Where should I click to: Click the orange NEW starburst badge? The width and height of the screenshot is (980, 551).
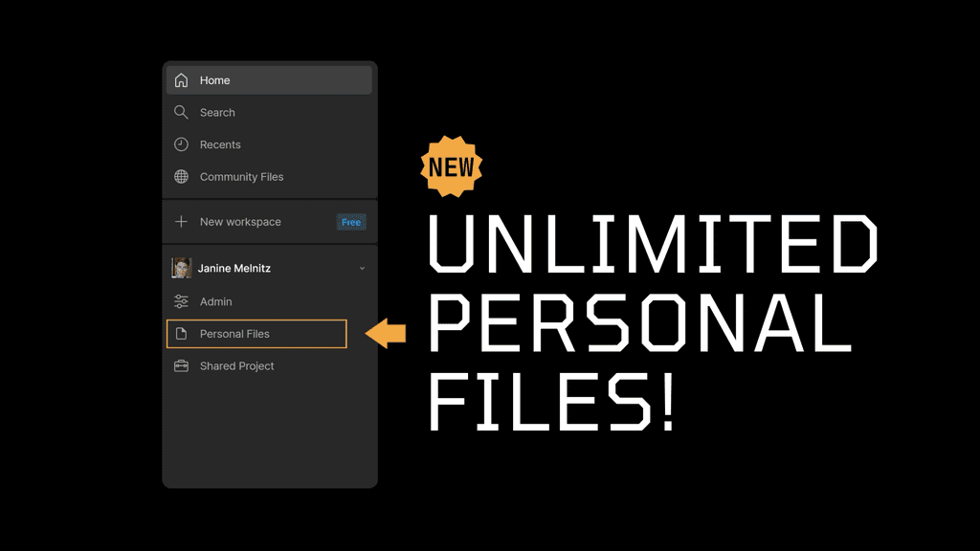450,165
